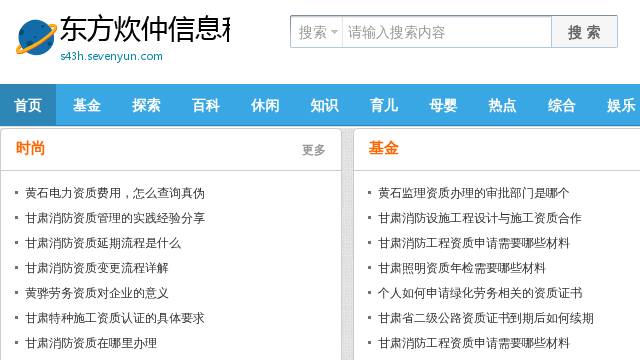Open the 娱乐 navigation item
Viewport: 640px width, 360px height.
pyautogui.click(x=621, y=105)
